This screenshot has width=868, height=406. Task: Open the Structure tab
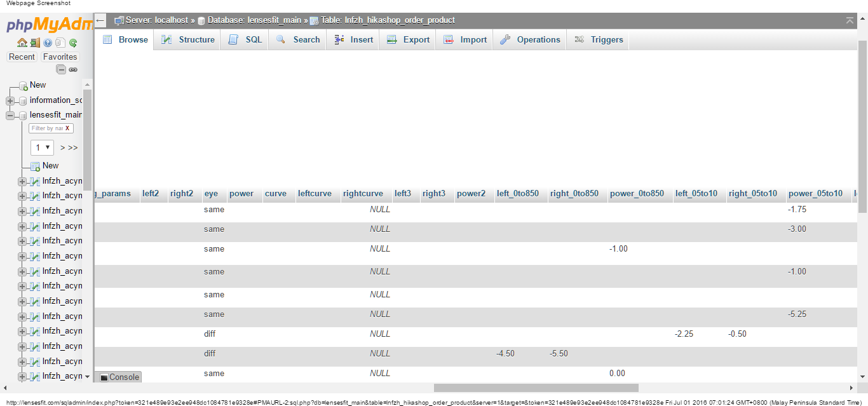tap(187, 39)
